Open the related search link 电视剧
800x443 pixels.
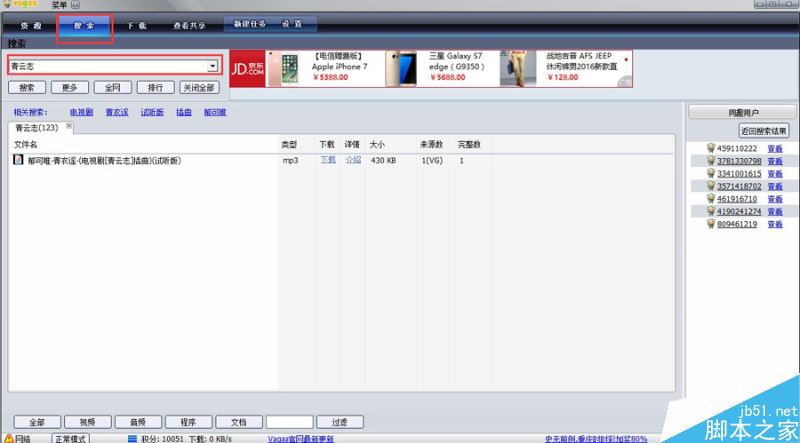pyautogui.click(x=82, y=112)
